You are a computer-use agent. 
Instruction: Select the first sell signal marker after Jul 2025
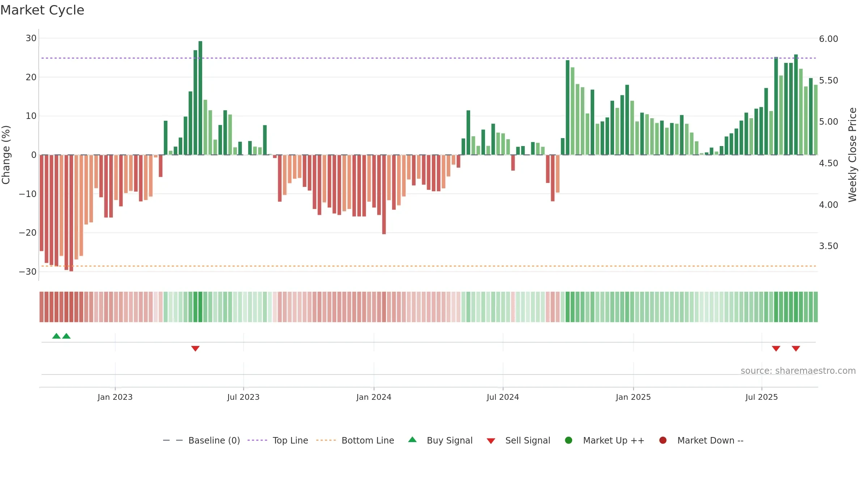pos(776,348)
